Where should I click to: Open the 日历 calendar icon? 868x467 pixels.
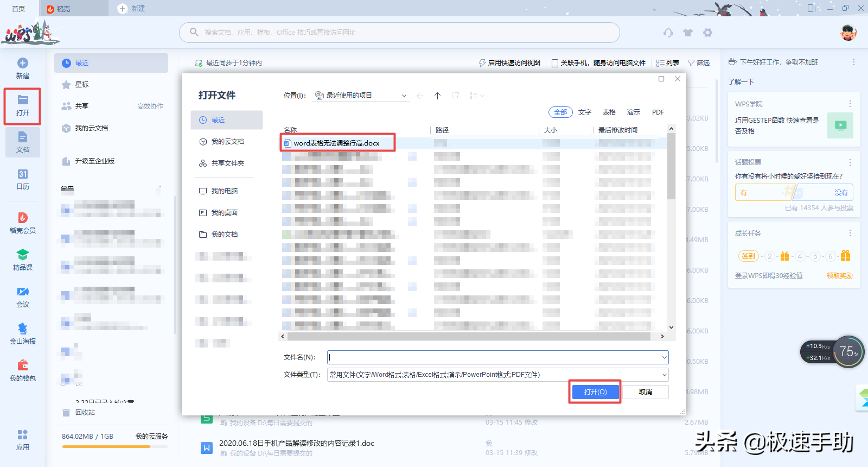click(x=23, y=174)
